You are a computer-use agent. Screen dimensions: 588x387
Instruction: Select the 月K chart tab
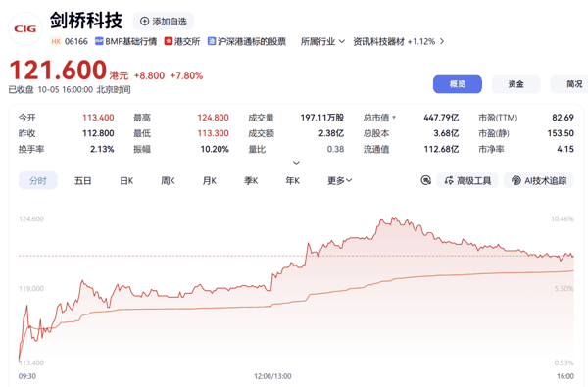[210, 180]
